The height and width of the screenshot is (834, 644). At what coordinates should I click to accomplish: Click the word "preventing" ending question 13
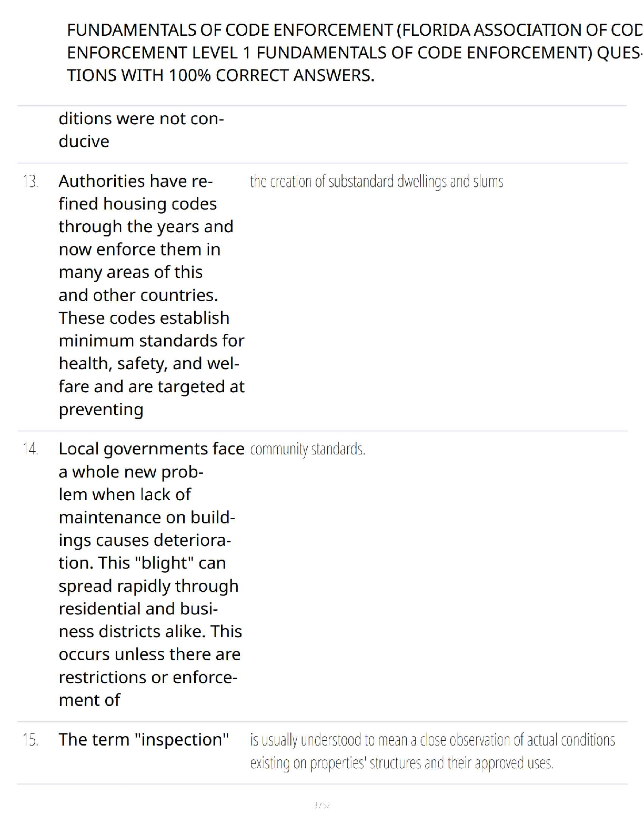click(101, 409)
